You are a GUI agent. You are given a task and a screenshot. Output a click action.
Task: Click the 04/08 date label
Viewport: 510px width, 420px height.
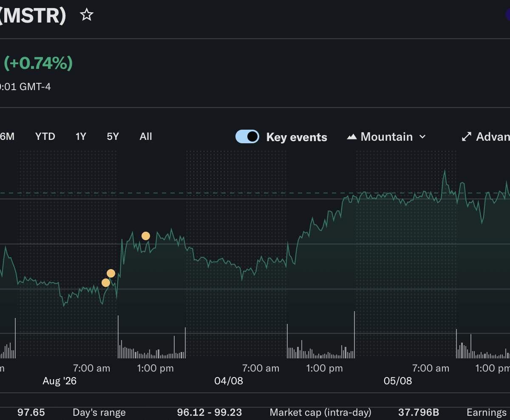[229, 381]
